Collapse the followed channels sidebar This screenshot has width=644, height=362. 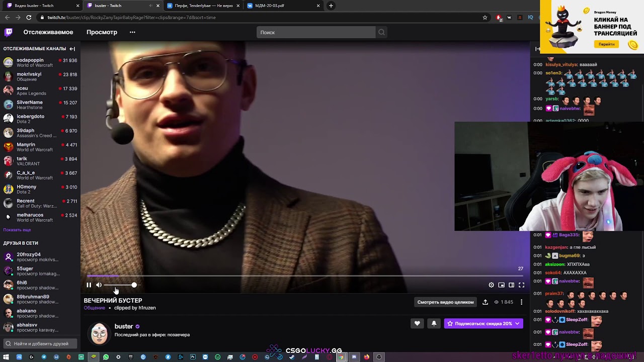pyautogui.click(x=72, y=49)
